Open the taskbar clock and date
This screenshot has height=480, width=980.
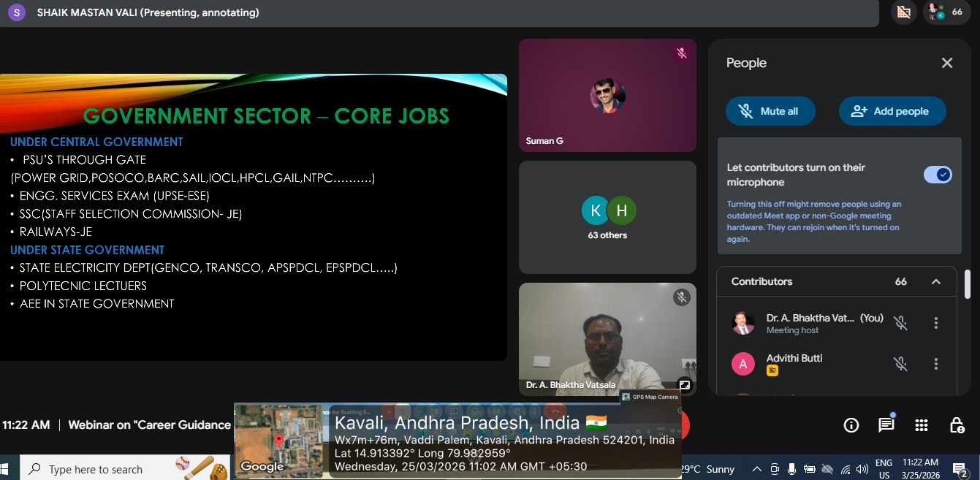[921, 468]
